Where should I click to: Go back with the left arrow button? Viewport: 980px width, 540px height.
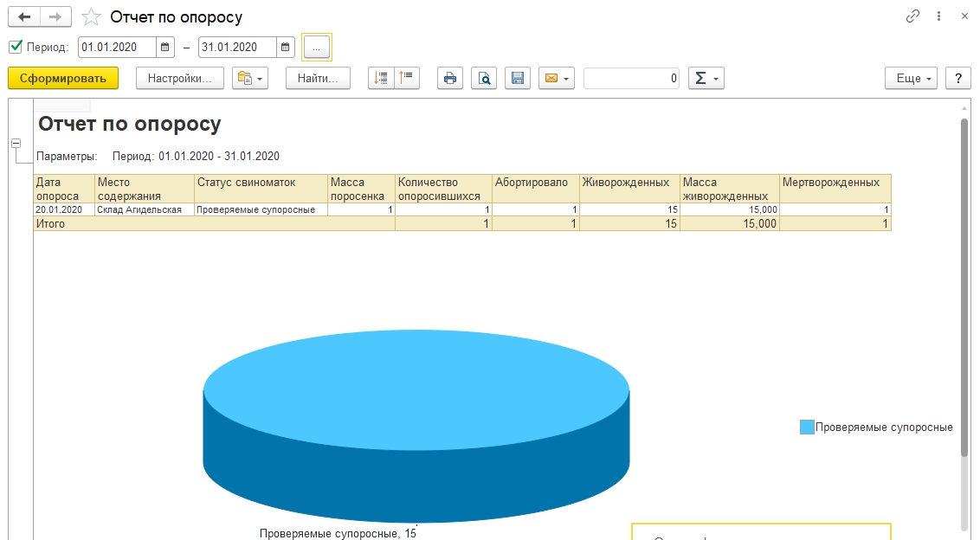point(24,17)
